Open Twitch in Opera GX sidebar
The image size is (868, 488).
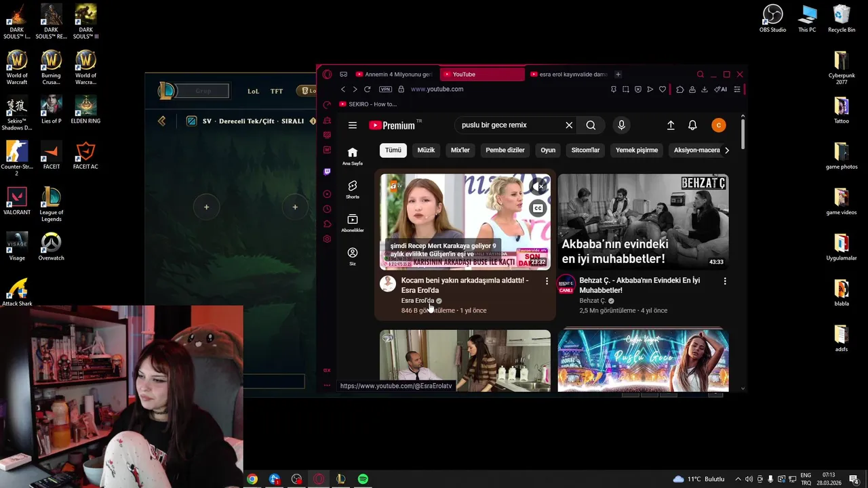click(328, 171)
